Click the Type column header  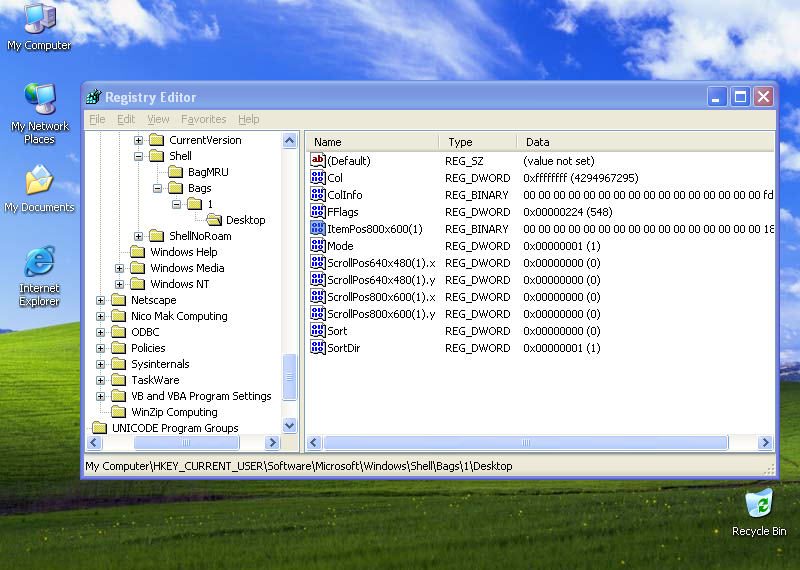(x=478, y=142)
